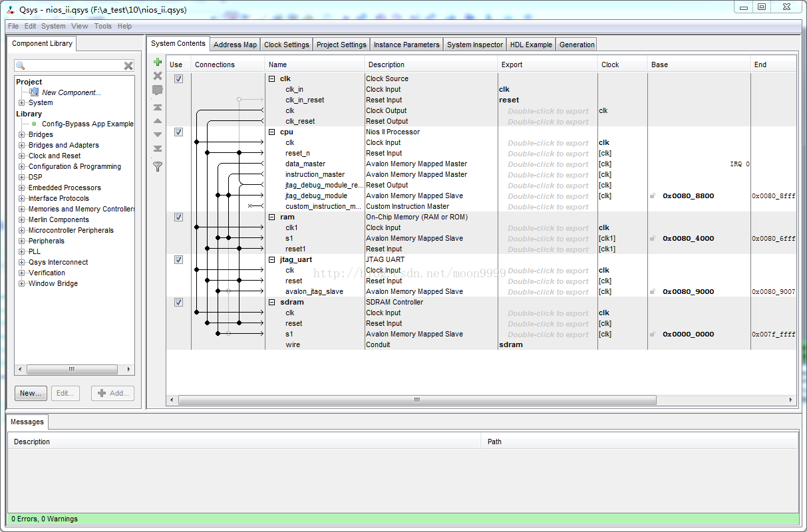Expand the Memories and Memory Controllers category

click(22, 209)
